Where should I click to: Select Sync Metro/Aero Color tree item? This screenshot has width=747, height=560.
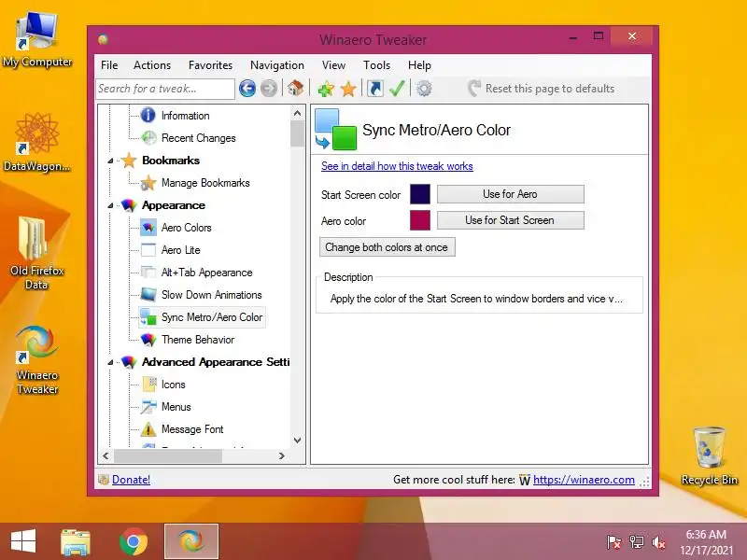click(212, 317)
